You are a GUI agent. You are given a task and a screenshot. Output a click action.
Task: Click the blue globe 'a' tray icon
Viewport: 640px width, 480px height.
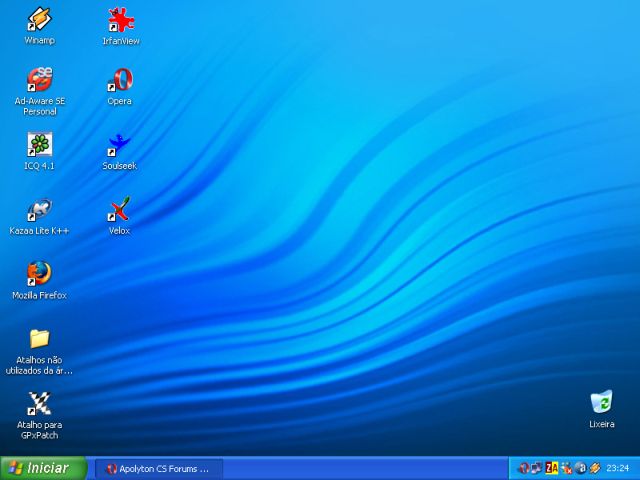pyautogui.click(x=580, y=468)
